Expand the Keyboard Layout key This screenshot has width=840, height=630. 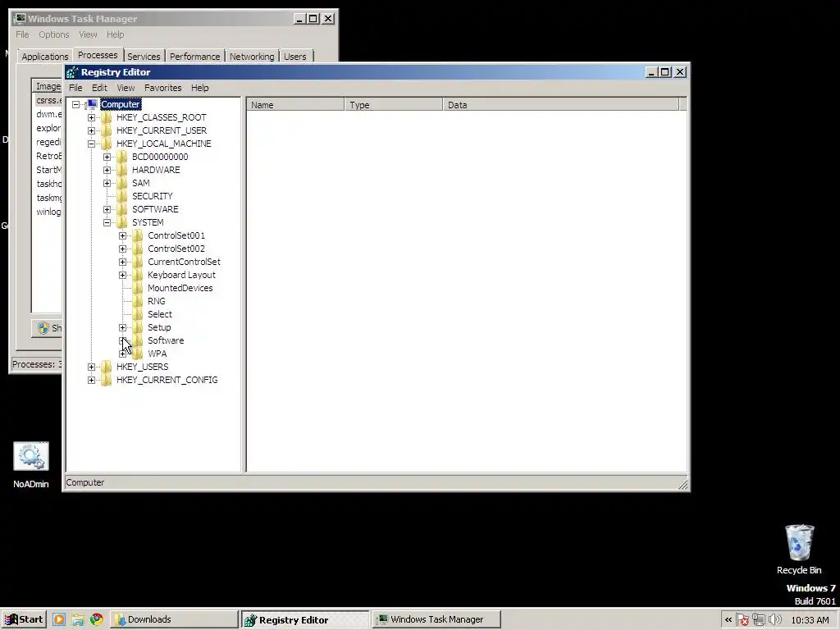pos(123,276)
